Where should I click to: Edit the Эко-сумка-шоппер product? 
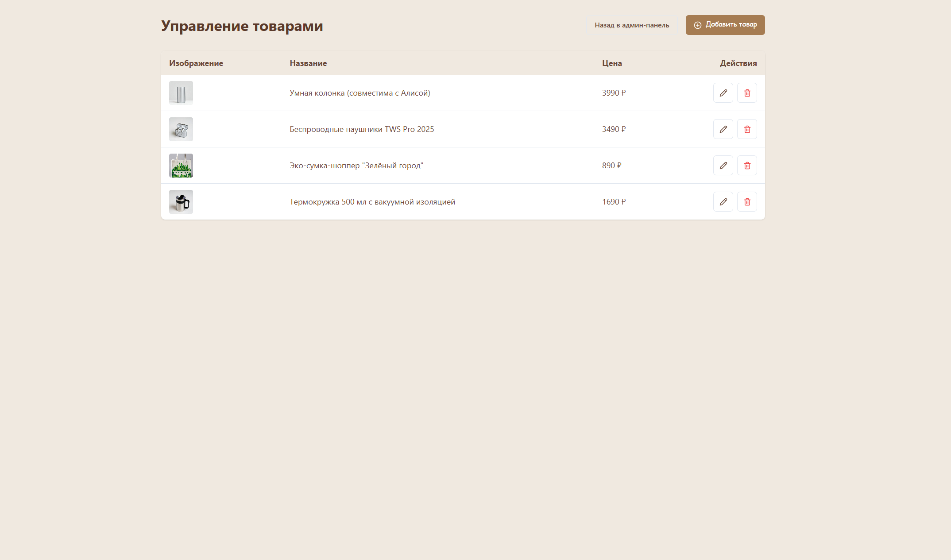point(723,165)
